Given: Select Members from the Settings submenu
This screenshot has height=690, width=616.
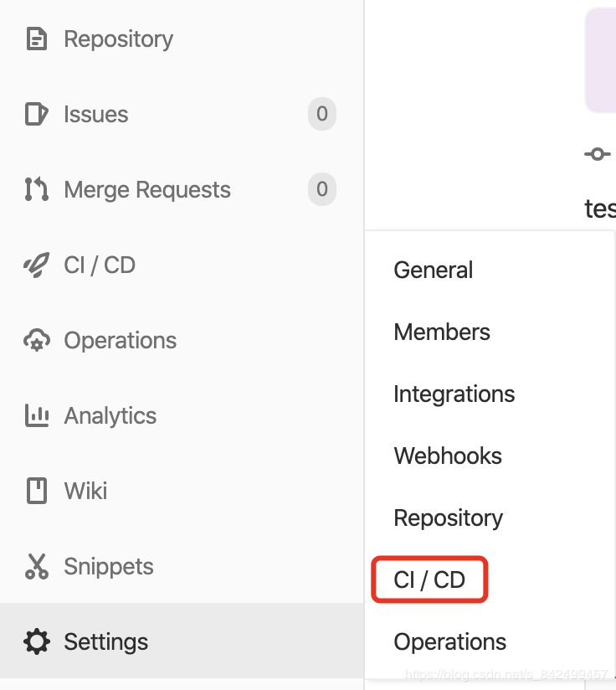Looking at the screenshot, I should pyautogui.click(x=442, y=332).
